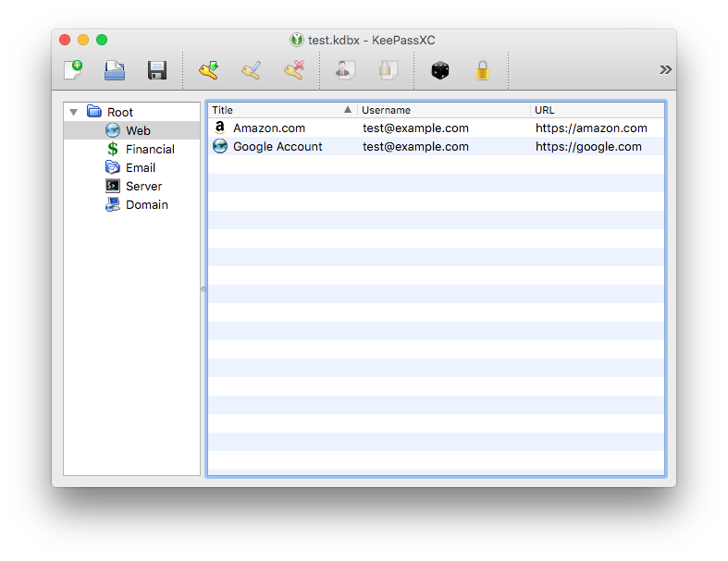The height and width of the screenshot is (561, 728).
Task: Sort entries by Title column header
Action: tap(282, 110)
